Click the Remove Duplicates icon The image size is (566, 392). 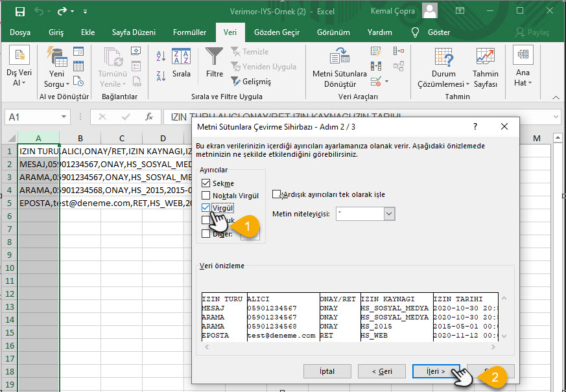pos(376,66)
